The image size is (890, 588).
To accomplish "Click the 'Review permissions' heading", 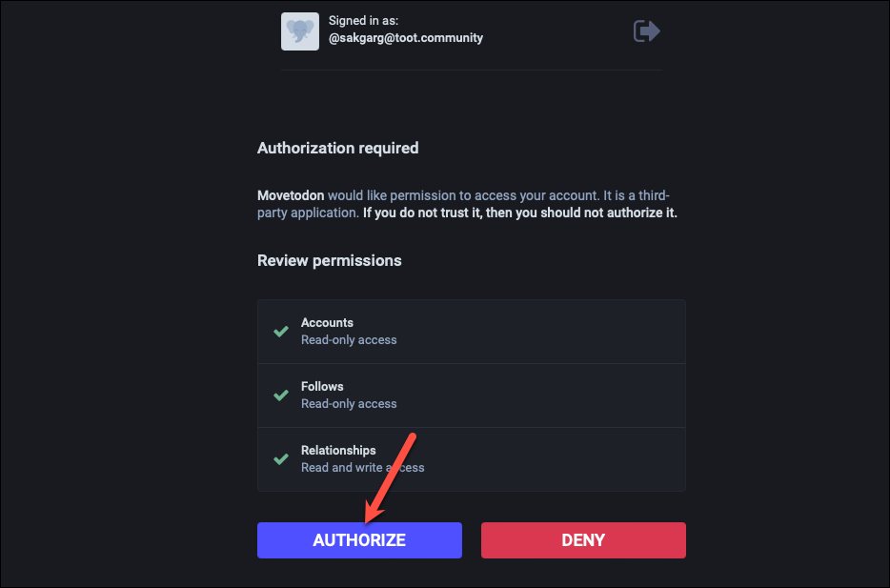I will tap(329, 260).
